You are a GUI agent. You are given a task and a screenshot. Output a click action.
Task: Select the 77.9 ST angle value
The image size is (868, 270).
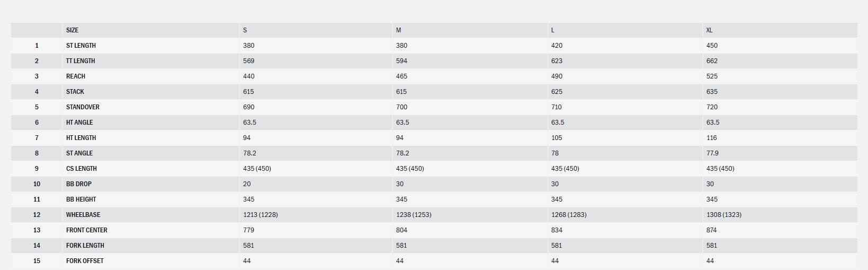712,153
